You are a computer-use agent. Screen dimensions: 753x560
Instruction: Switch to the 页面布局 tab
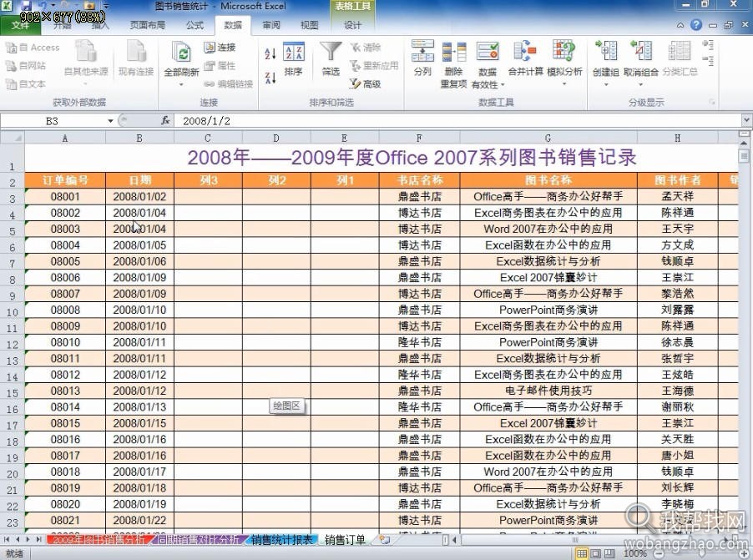coord(148,25)
